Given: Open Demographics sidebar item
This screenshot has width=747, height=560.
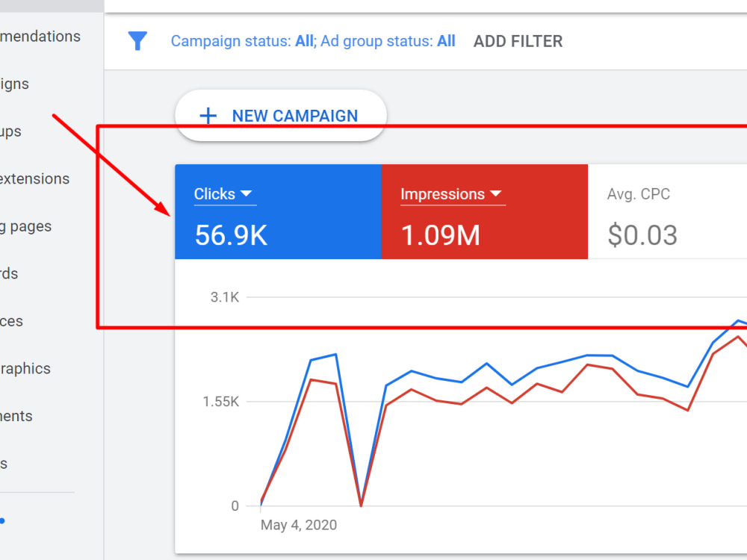Looking at the screenshot, I should pos(25,369).
